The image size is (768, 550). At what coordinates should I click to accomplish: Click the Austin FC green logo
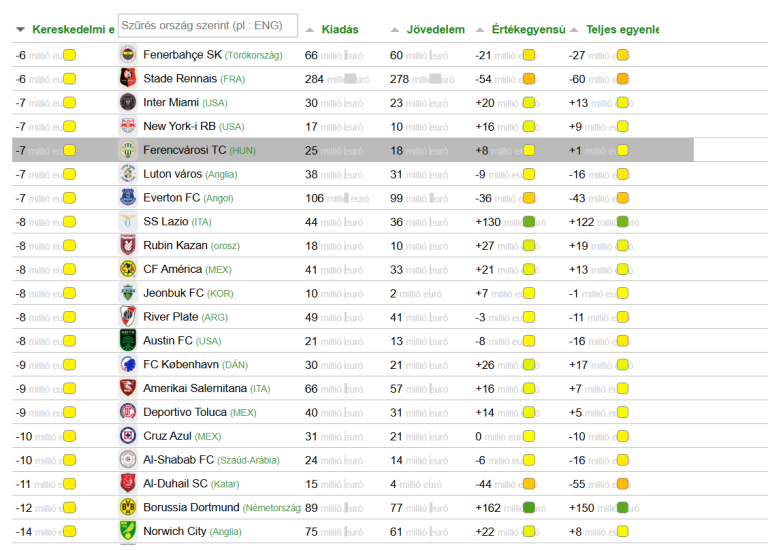[x=127, y=341]
